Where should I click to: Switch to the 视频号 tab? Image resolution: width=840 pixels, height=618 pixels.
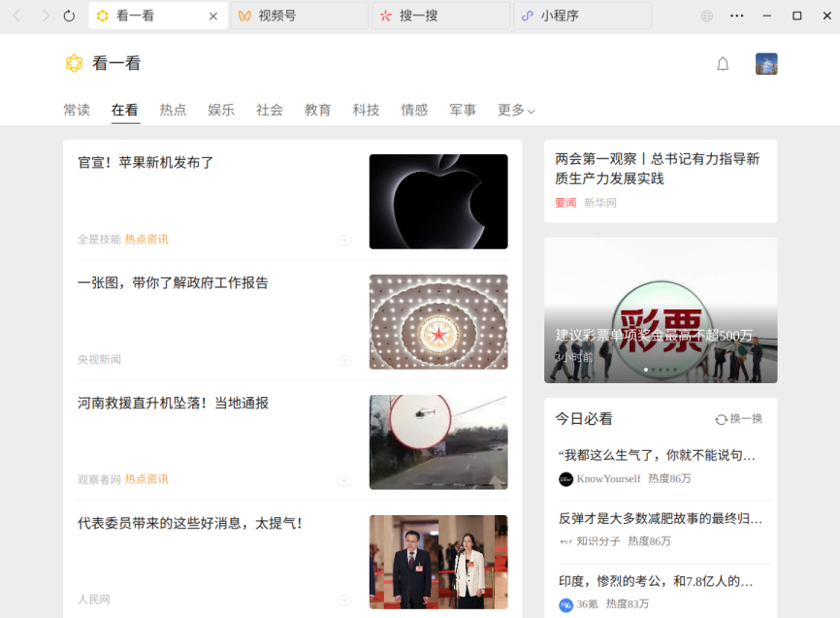click(300, 16)
